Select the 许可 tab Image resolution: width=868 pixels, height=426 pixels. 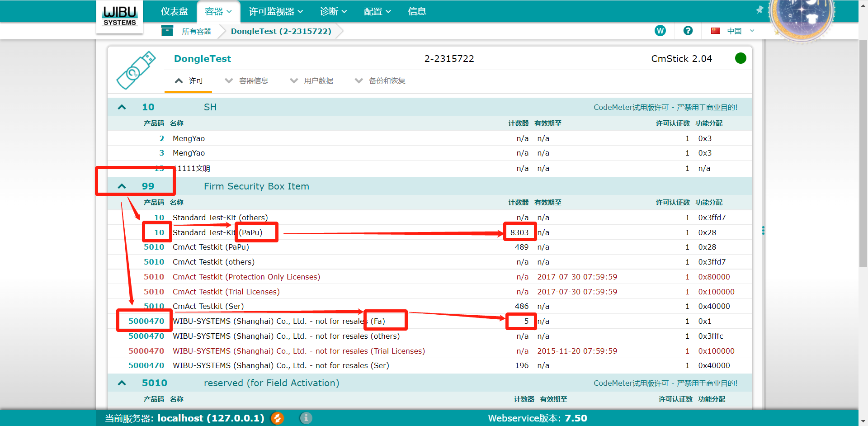(x=189, y=81)
